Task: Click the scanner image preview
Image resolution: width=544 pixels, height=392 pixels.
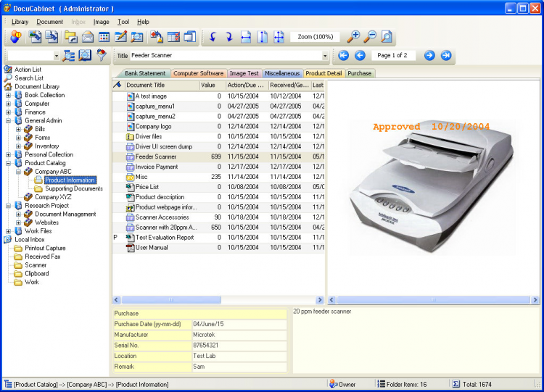Action: tap(432, 188)
